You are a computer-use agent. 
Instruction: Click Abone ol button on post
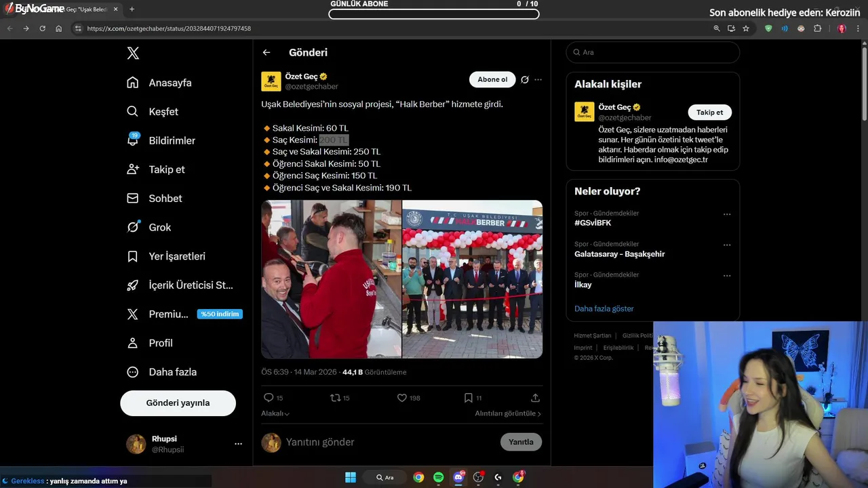tap(492, 79)
